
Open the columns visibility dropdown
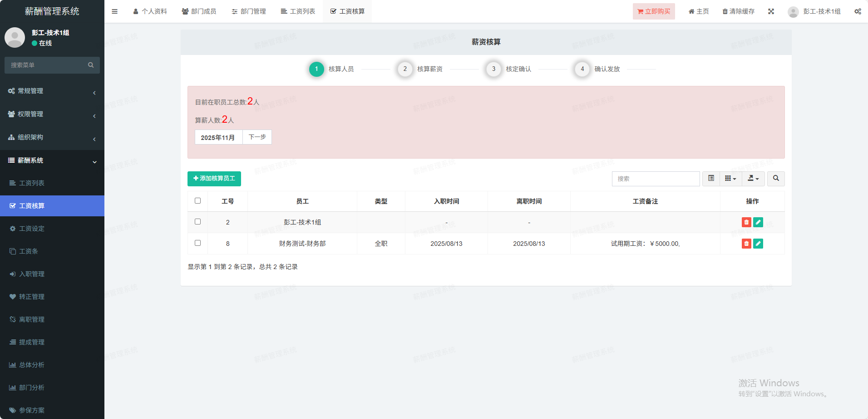730,179
